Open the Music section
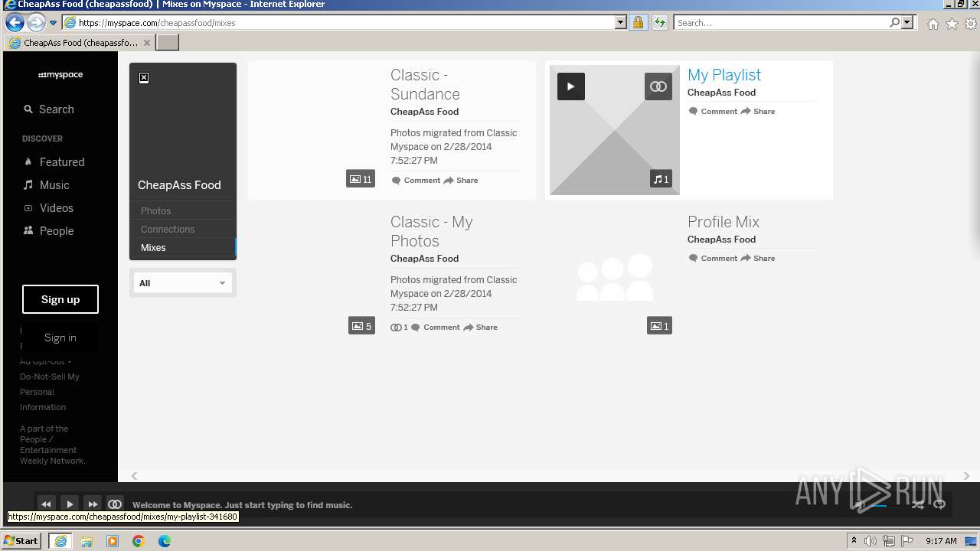 pos(46,185)
